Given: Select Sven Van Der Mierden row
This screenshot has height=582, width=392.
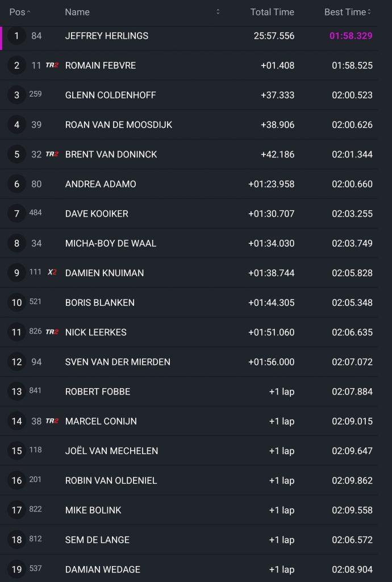Looking at the screenshot, I should [x=189, y=361].
